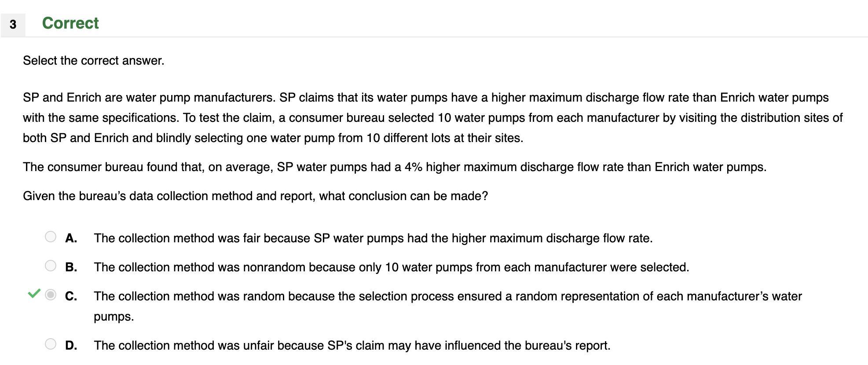The image size is (868, 365).
Task: Click paragraph starting 'SP and Enrich are water pump manufacturers'
Action: (433, 117)
